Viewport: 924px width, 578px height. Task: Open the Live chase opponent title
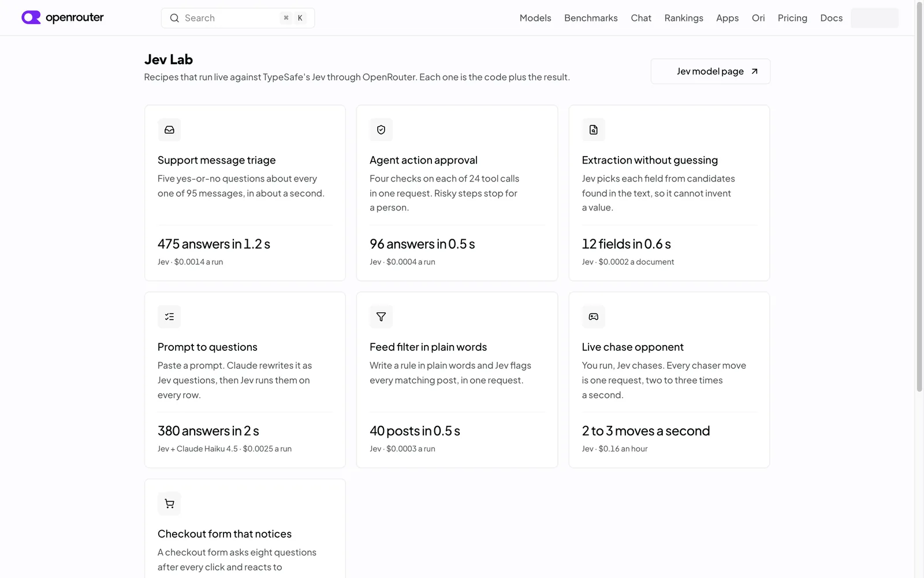tap(632, 347)
